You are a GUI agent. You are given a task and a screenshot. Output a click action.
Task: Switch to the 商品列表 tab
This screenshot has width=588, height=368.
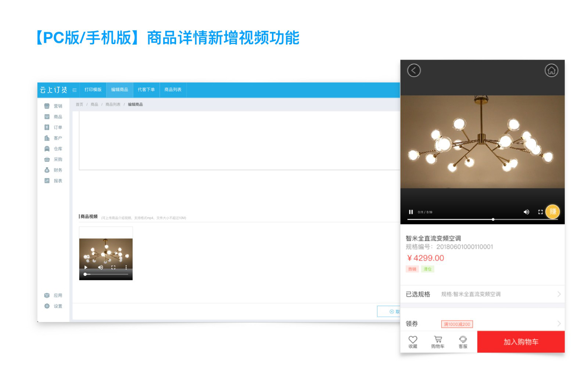click(173, 90)
